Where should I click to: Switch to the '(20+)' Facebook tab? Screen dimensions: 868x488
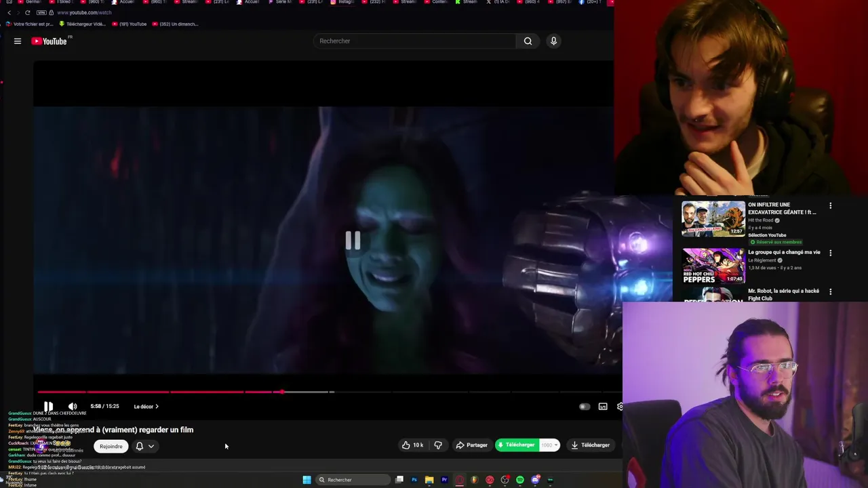tap(591, 2)
